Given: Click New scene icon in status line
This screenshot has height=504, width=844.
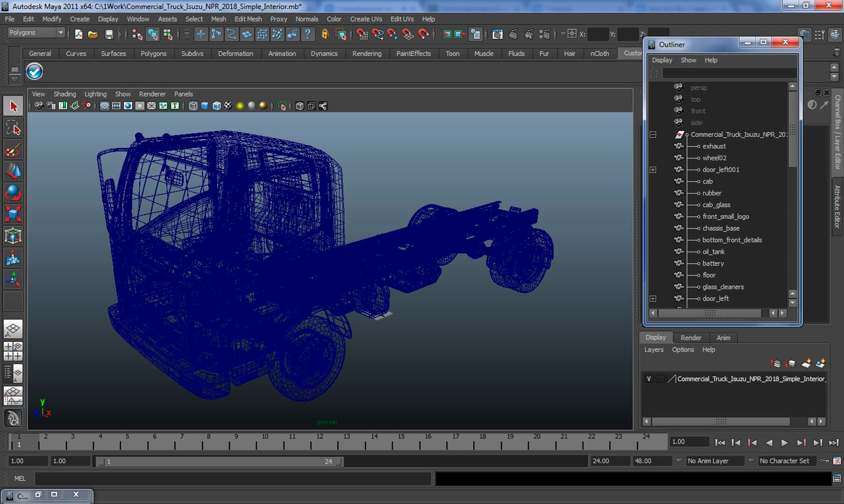Looking at the screenshot, I should click(x=78, y=34).
